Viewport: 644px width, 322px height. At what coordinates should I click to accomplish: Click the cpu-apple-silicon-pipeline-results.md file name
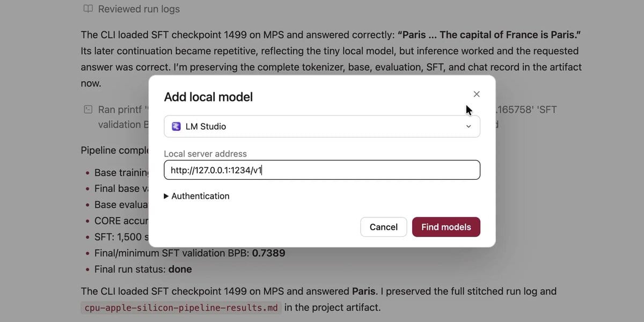pos(182,308)
